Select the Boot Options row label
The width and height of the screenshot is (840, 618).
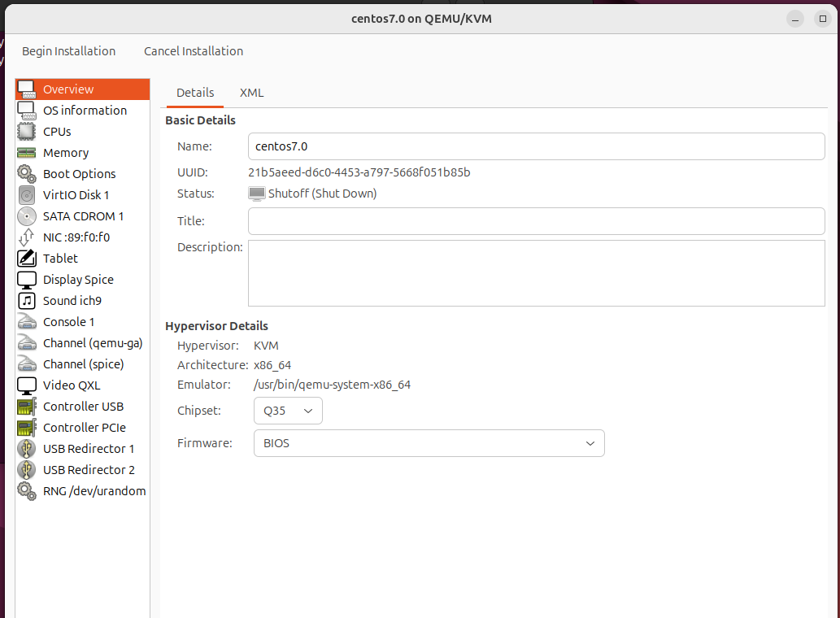pyautogui.click(x=80, y=174)
